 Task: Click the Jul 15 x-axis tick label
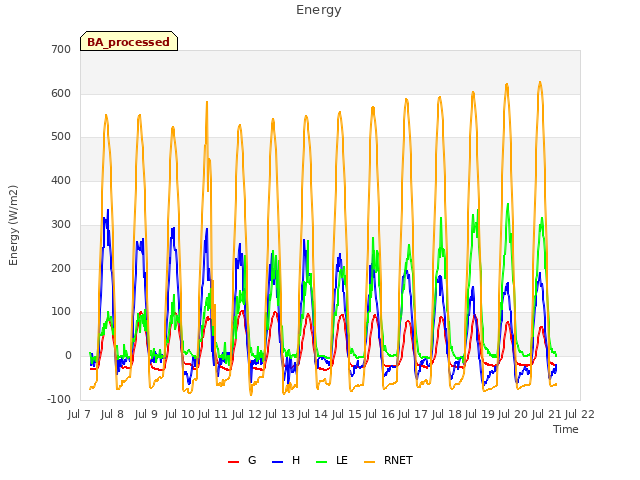(x=347, y=414)
